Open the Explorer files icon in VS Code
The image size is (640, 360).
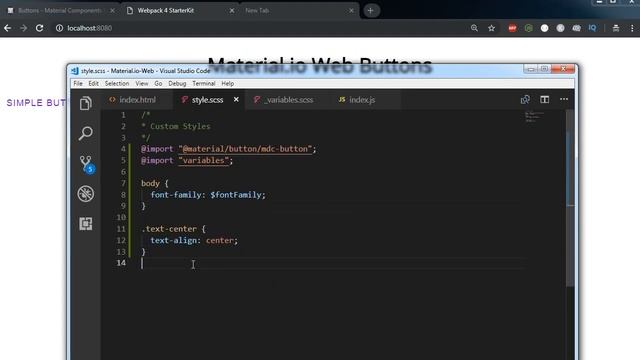[86, 103]
